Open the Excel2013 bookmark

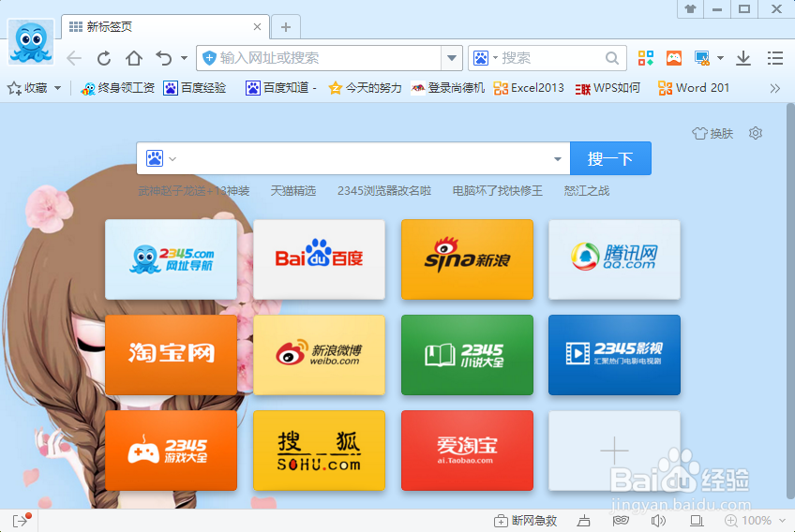click(529, 88)
